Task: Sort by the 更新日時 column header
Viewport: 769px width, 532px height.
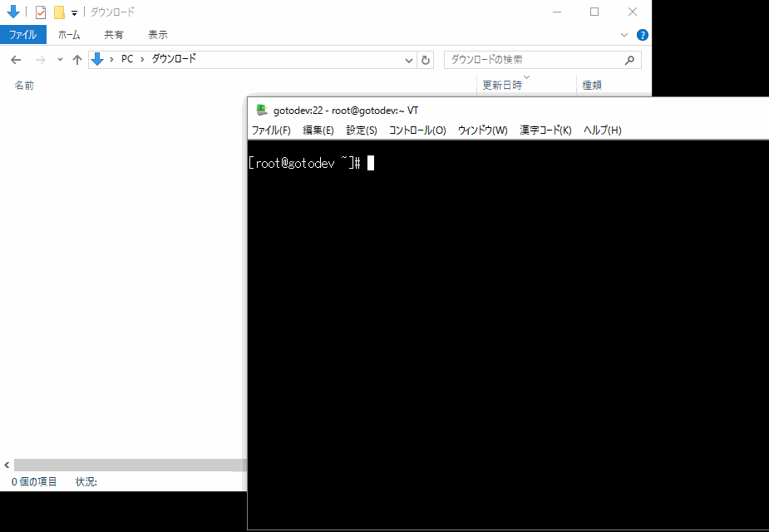Action: tap(502, 86)
